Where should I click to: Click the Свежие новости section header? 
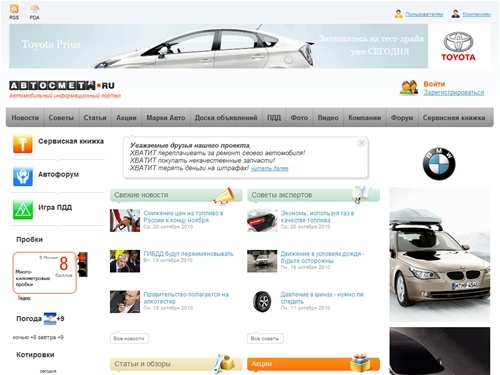176,195
